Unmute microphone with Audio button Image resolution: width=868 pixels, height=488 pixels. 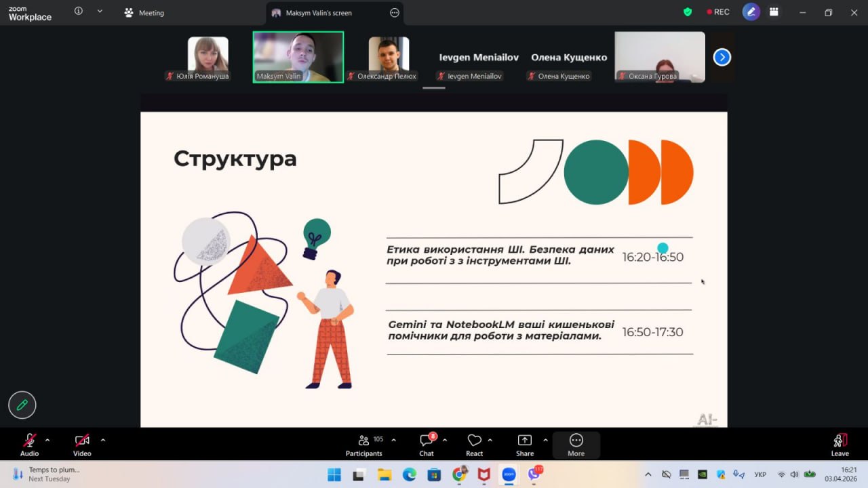(x=29, y=445)
